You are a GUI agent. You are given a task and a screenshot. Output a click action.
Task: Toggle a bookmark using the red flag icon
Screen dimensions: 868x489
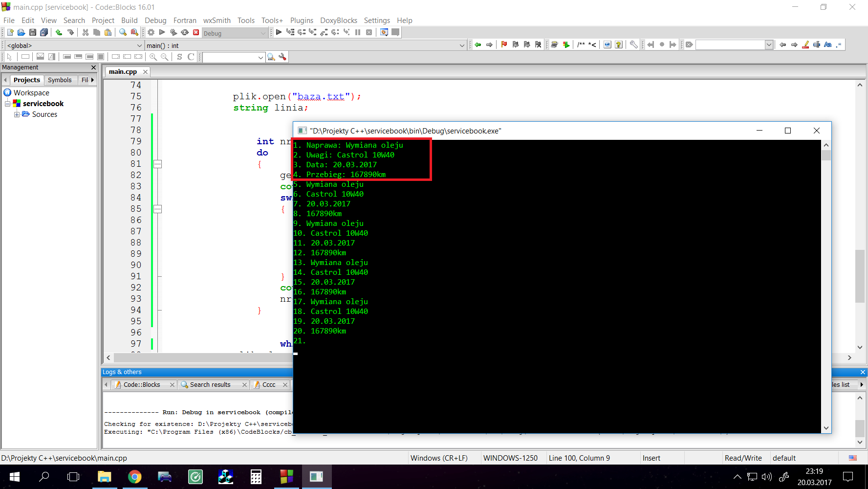[504, 44]
